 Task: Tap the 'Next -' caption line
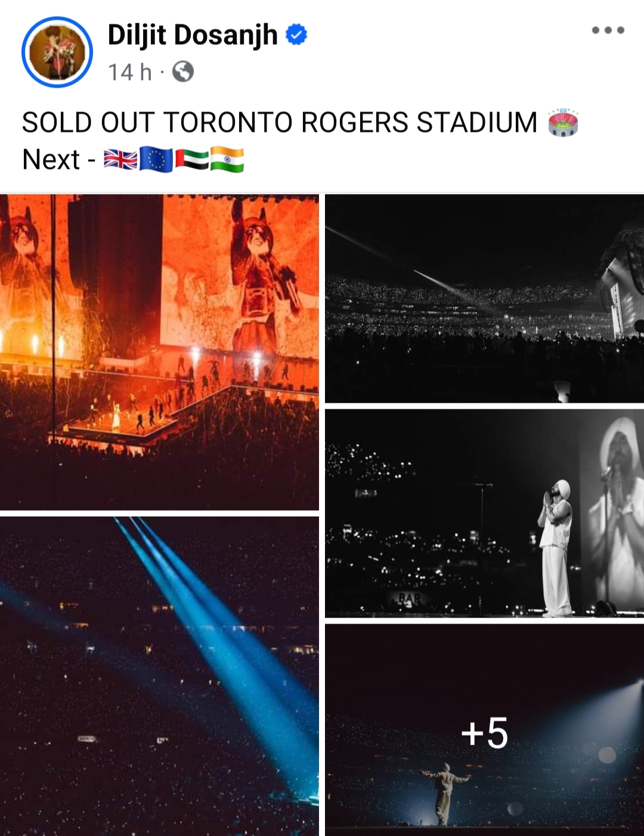(x=59, y=160)
